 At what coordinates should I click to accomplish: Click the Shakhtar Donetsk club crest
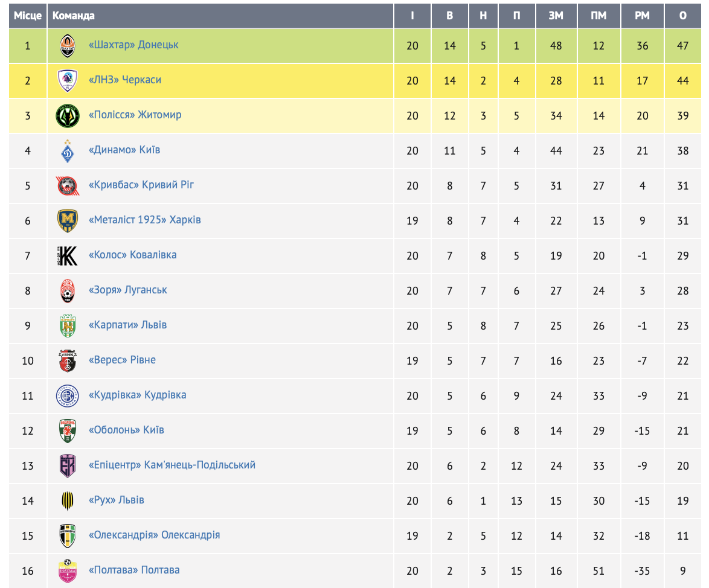tap(68, 46)
